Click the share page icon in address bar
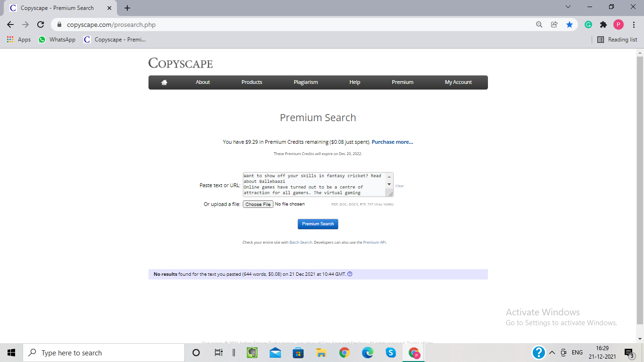The width and height of the screenshot is (644, 362). pos(554,25)
